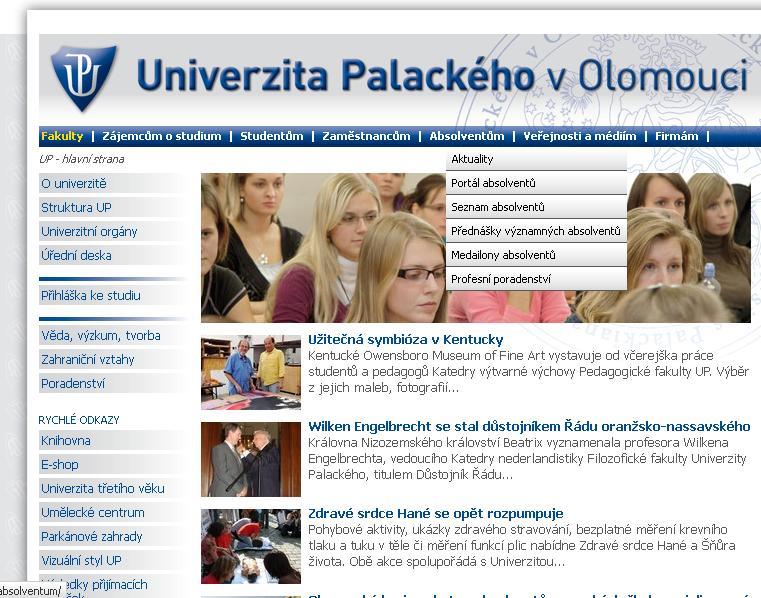
Task: Open Užitečná symbióza v Kentucky article
Action: 406,339
